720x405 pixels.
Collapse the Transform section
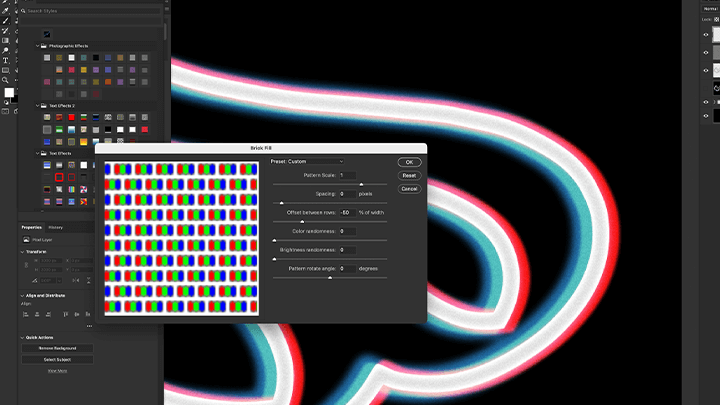(x=22, y=252)
